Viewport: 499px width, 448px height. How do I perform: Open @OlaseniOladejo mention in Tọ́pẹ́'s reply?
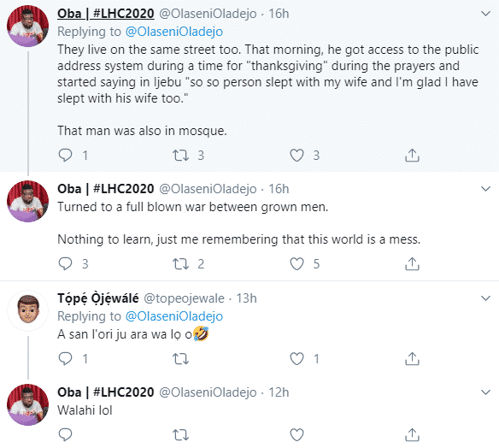(174, 316)
